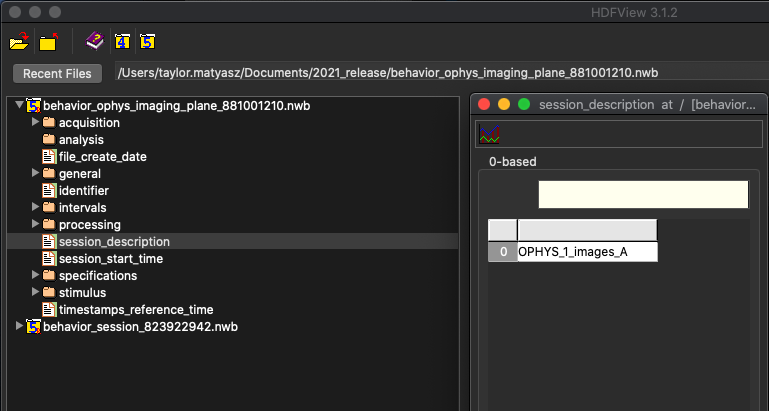The image size is (769, 411).
Task: Open HDF4 library version icon
Action: [x=122, y=41]
